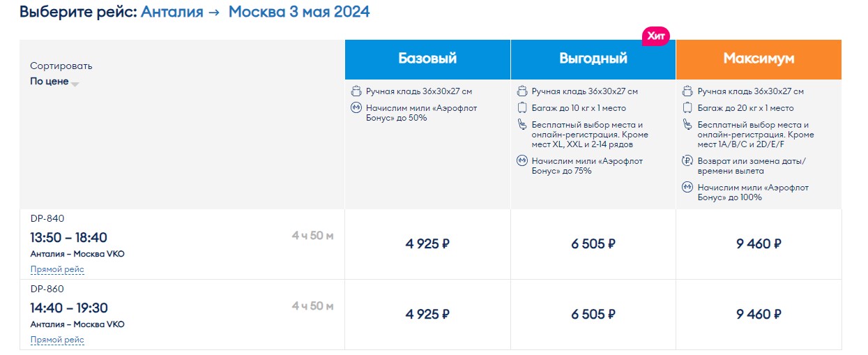Click miles 100% icon in Максимум column
Screen dimensions: 868x355
(687, 188)
